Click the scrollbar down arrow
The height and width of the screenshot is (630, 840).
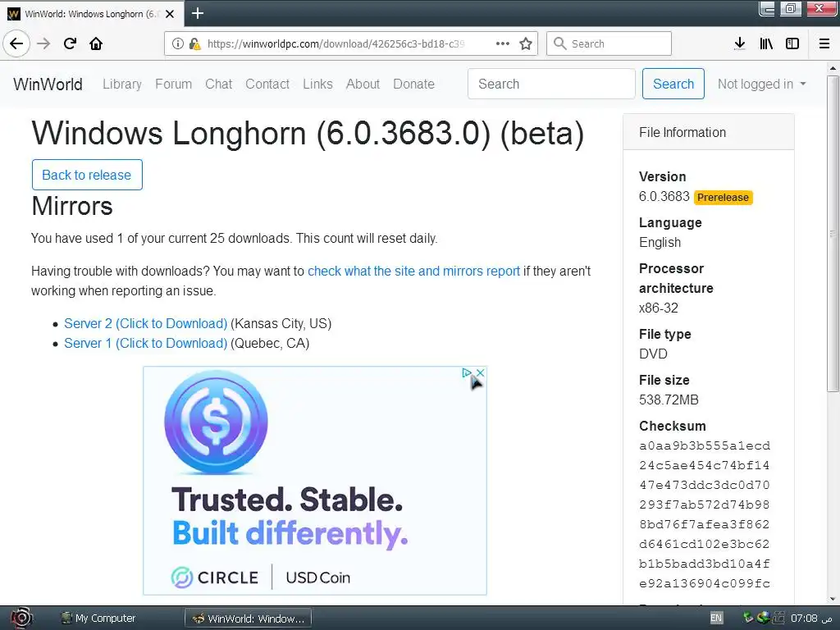tap(833, 599)
